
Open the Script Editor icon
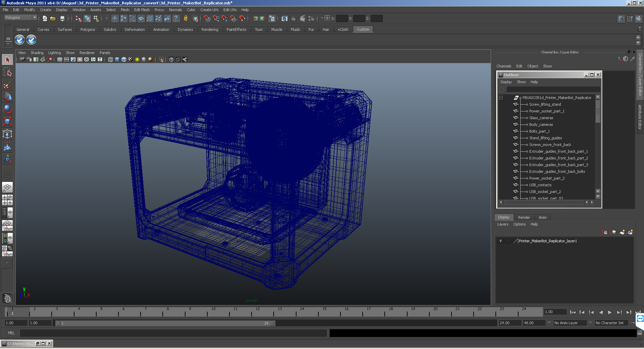click(640, 333)
